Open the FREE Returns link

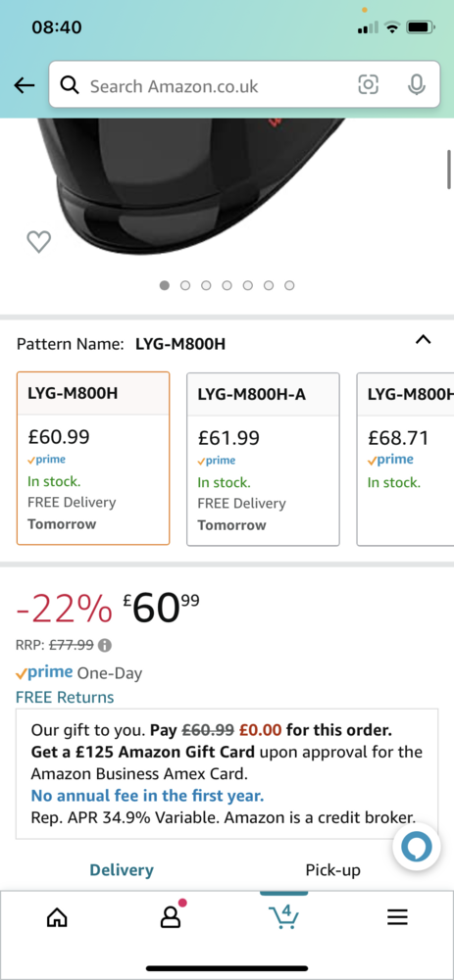coord(65,697)
